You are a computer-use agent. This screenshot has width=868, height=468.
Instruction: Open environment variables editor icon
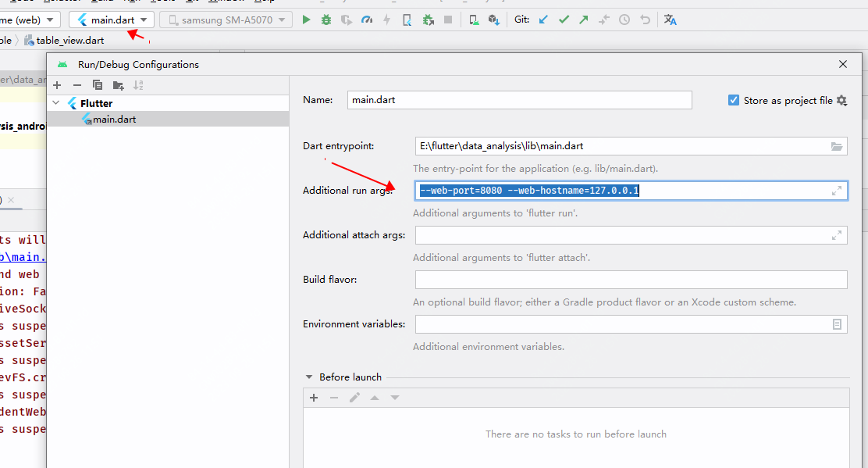[x=837, y=324]
